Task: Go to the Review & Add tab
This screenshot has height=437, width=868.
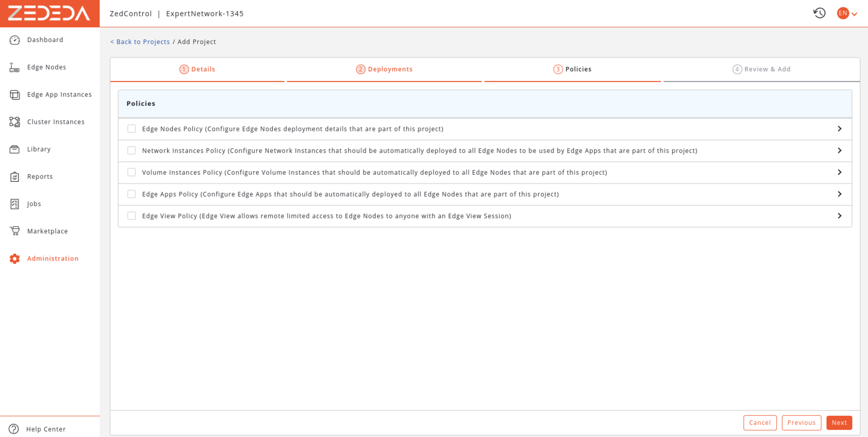Action: click(761, 69)
